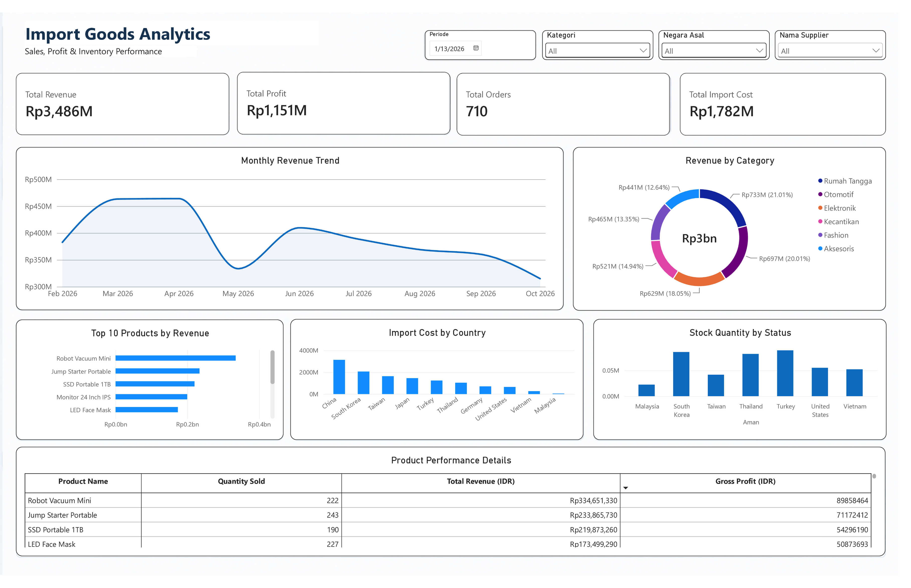
Task: Click the Rp233,865,730 revenue cell
Action: pyautogui.click(x=593, y=515)
